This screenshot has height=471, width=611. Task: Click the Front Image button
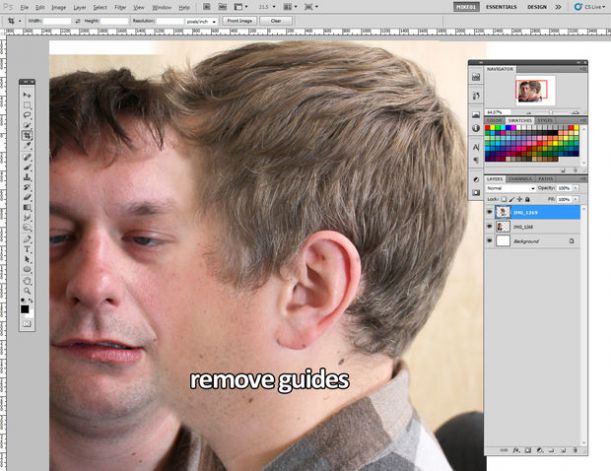[240, 21]
